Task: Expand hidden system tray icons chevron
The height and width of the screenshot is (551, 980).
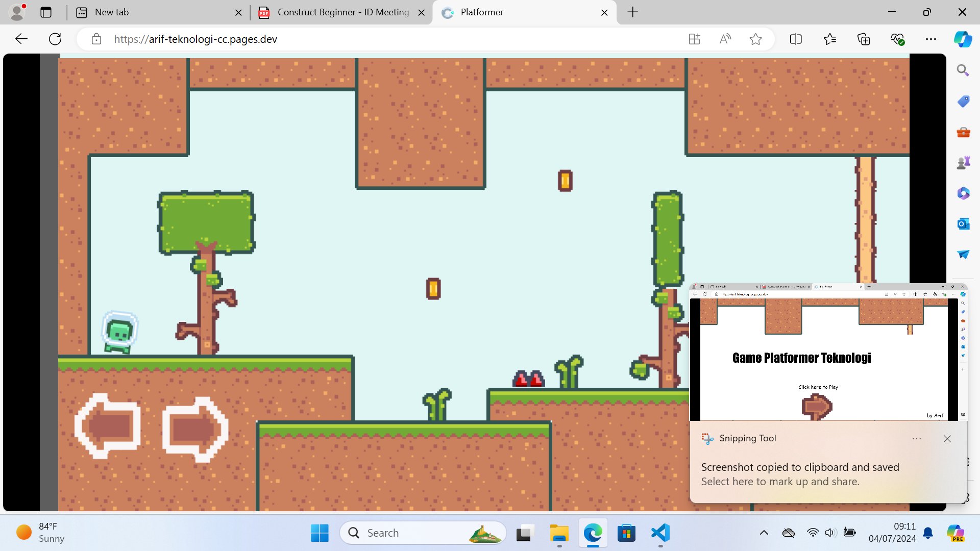Action: click(764, 533)
